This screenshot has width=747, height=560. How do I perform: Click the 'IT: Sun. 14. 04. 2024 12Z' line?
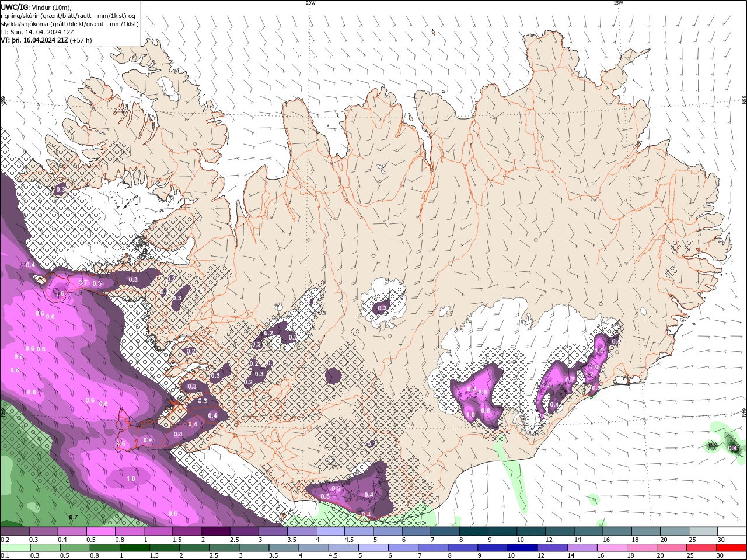pos(38,32)
